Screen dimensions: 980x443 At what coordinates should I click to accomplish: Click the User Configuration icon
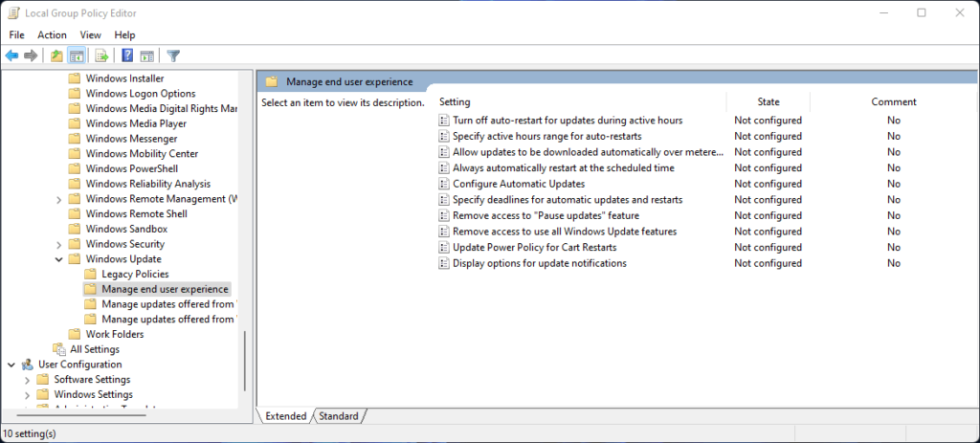(x=28, y=365)
